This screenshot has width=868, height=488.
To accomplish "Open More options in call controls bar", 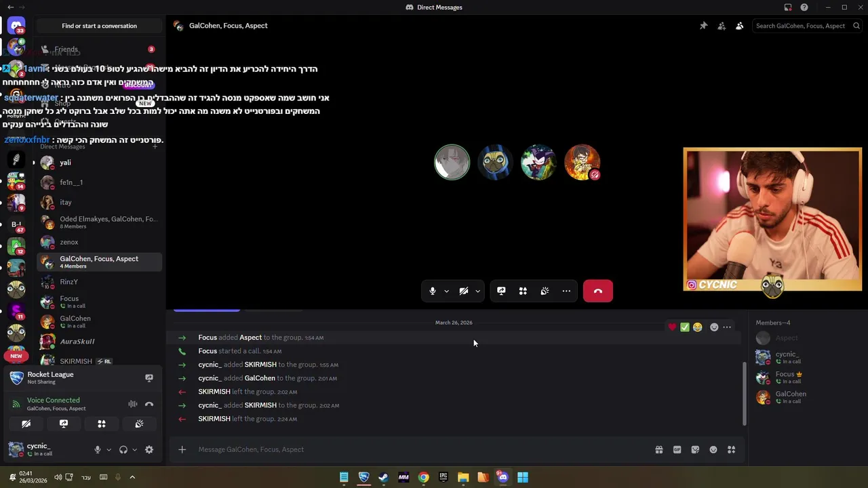I will (x=566, y=291).
